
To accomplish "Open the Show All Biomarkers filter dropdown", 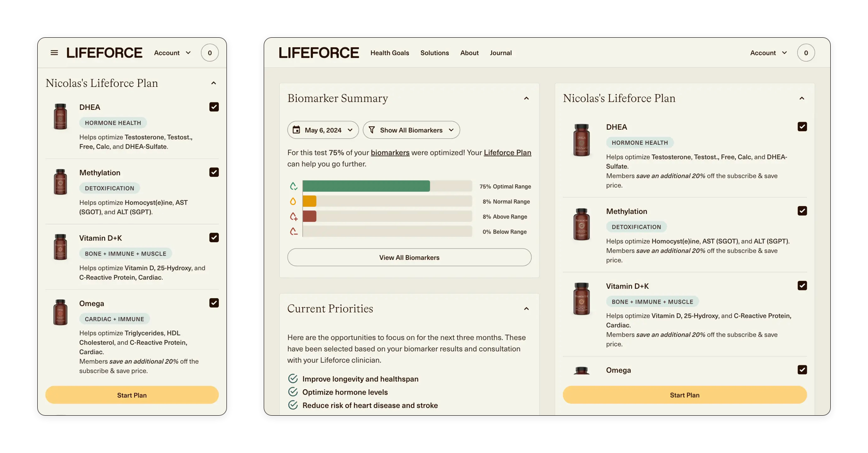I will coord(411,130).
